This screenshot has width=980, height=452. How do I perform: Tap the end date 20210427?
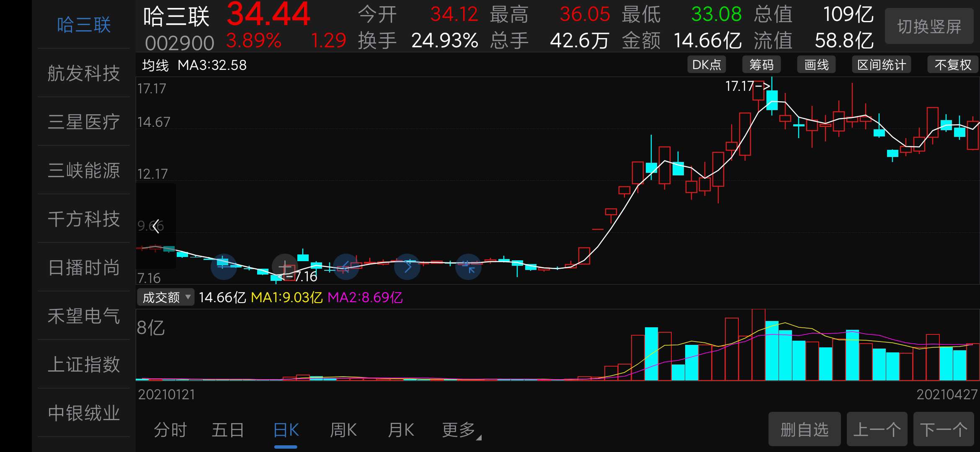pos(947,395)
